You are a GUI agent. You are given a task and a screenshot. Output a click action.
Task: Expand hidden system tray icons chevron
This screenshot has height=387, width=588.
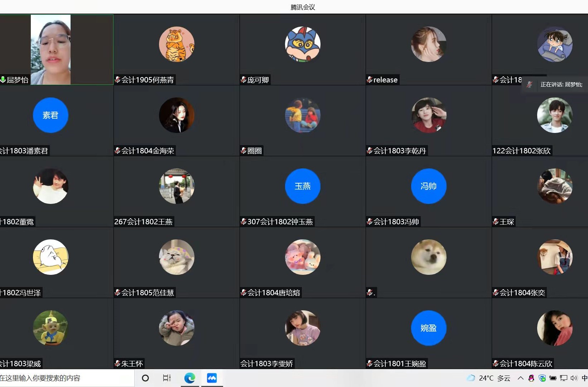tap(521, 378)
